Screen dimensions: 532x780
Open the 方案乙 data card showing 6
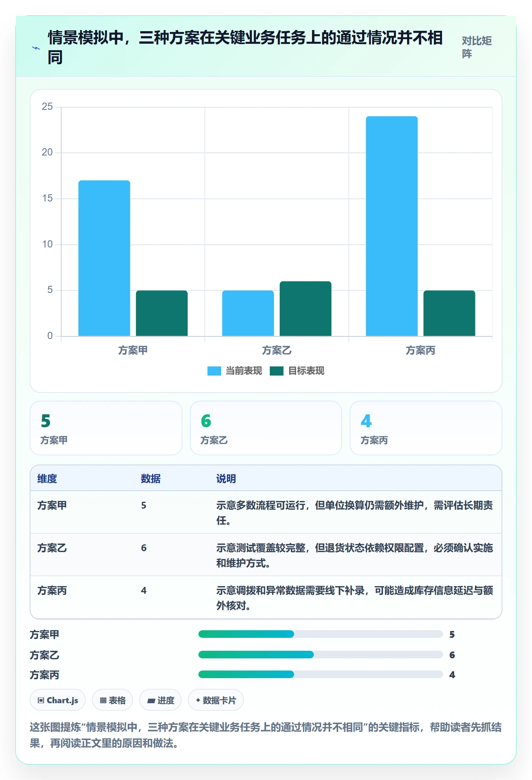pyautogui.click(x=266, y=428)
